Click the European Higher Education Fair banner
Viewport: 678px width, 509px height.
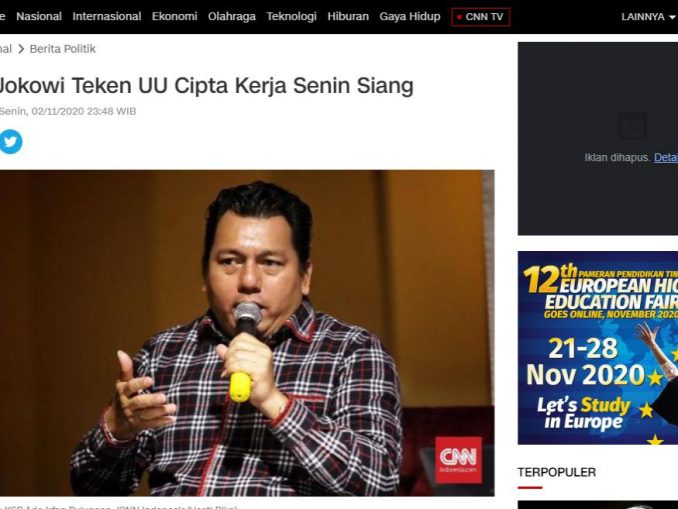[x=598, y=348]
